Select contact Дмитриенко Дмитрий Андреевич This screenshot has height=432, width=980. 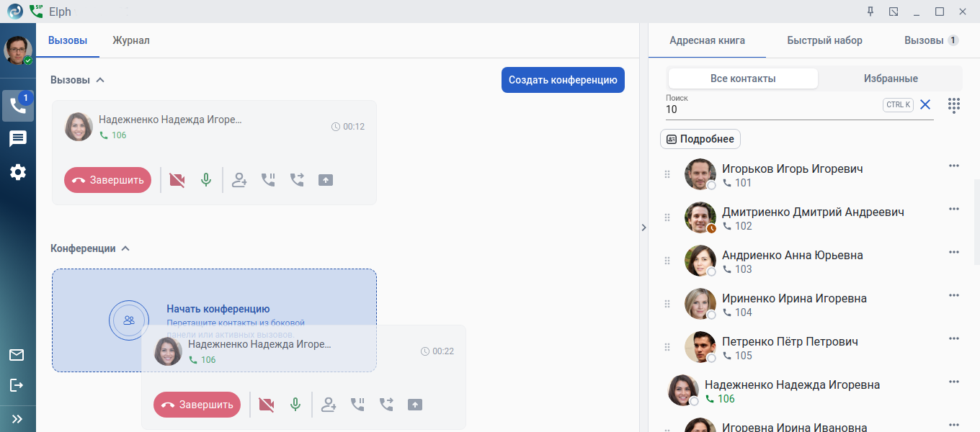coord(813,212)
